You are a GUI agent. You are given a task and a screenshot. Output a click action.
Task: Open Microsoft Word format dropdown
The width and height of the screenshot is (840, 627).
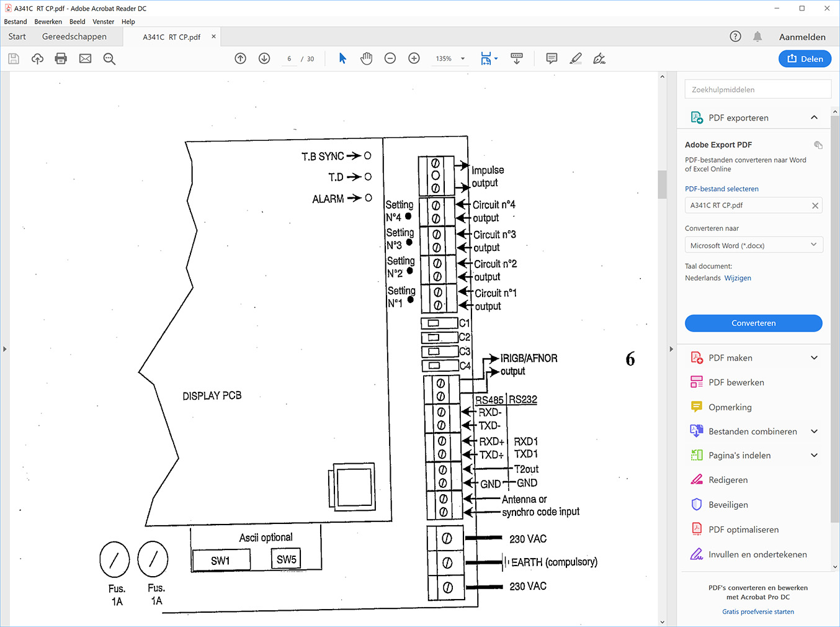click(x=753, y=245)
